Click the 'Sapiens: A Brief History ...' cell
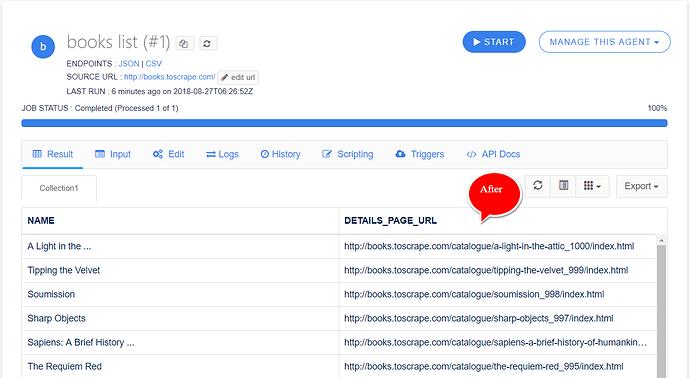This screenshot has width=690, height=378. 180,342
